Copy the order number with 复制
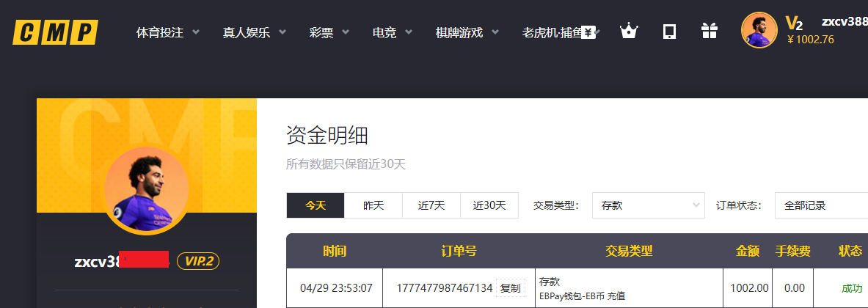This screenshot has width=868, height=308. coord(511,288)
